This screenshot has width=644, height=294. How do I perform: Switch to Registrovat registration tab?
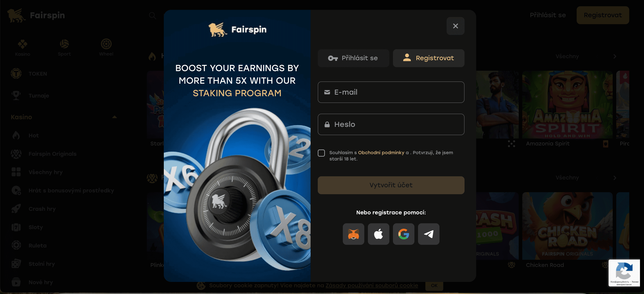pos(428,58)
